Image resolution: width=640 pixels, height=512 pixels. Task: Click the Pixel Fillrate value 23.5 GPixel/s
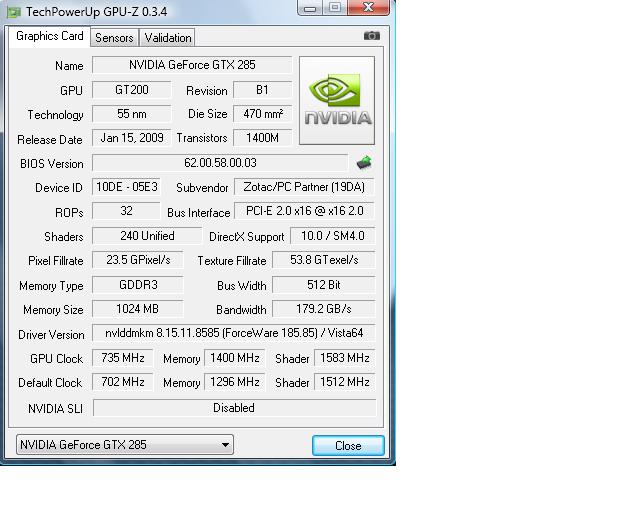(x=138, y=260)
